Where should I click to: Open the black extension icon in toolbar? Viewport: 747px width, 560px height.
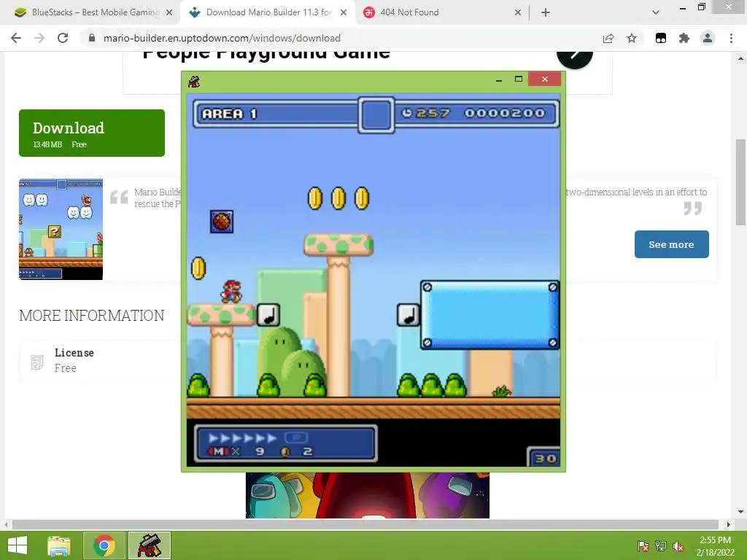click(661, 38)
